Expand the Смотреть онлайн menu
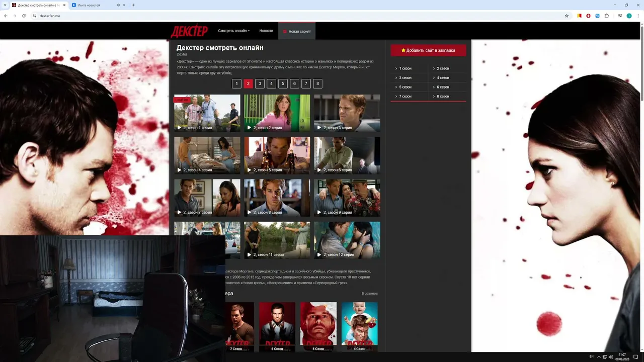Viewport: 644px width, 362px height. point(234,31)
